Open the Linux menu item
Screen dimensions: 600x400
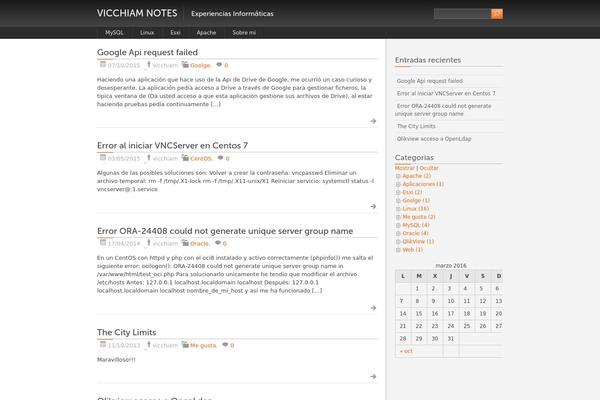tap(147, 33)
